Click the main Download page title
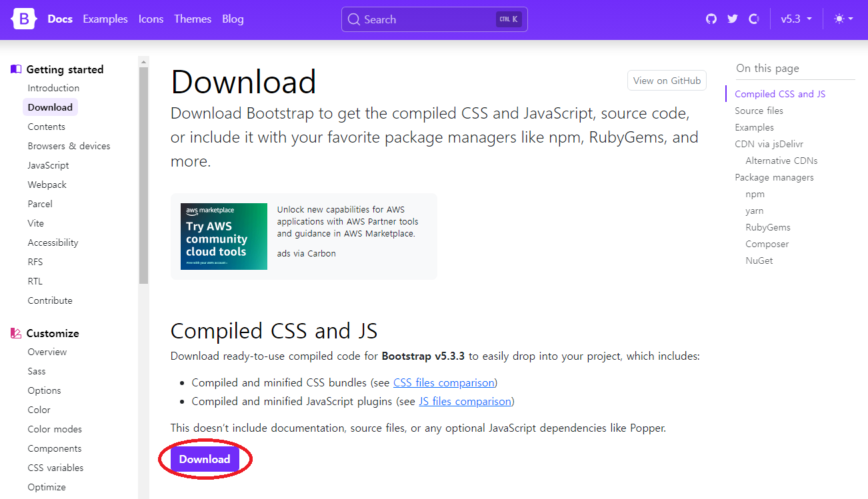Screen dimensions: 868x499 coord(243,82)
